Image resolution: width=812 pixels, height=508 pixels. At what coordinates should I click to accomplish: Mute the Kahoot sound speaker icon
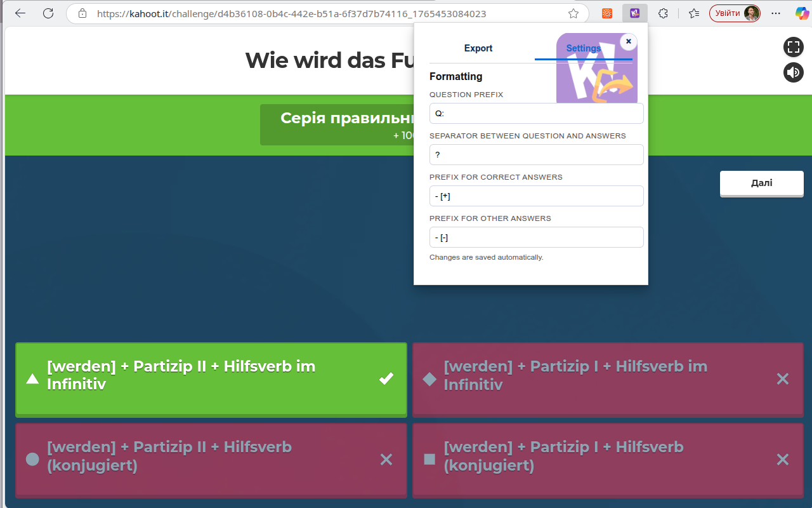tap(794, 72)
